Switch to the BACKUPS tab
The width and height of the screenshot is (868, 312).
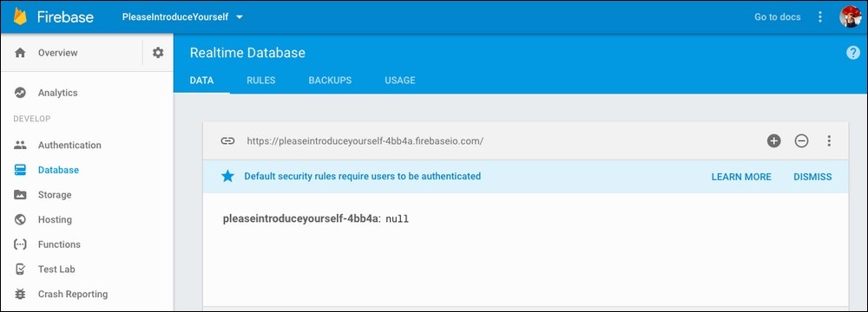330,81
